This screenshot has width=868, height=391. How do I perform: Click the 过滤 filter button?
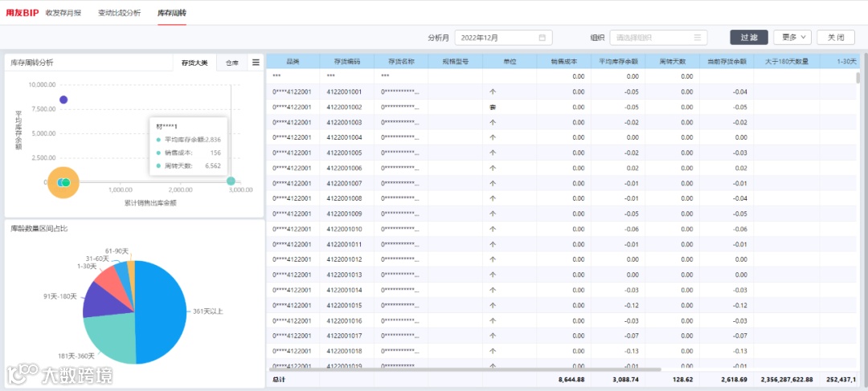(749, 38)
